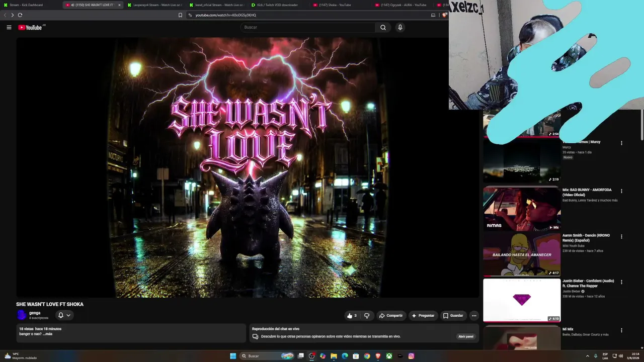Open the notification bell subscription dropdown

tap(64, 315)
